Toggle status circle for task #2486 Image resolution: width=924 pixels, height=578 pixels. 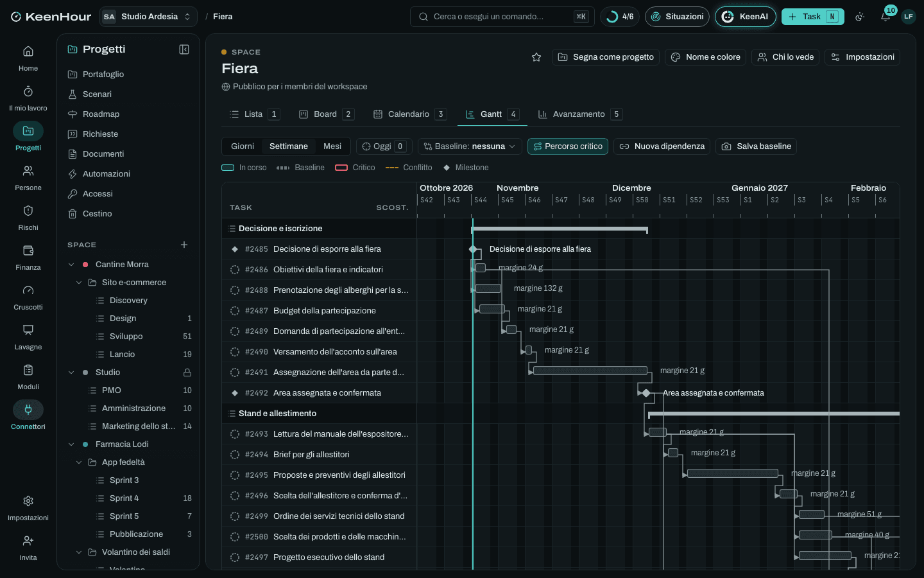[235, 270]
